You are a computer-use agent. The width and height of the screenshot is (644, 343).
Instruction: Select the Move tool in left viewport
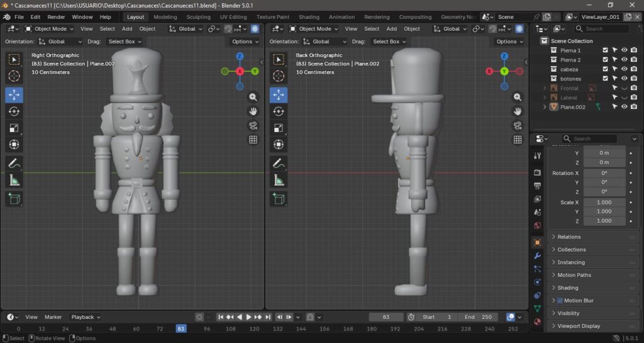click(14, 94)
